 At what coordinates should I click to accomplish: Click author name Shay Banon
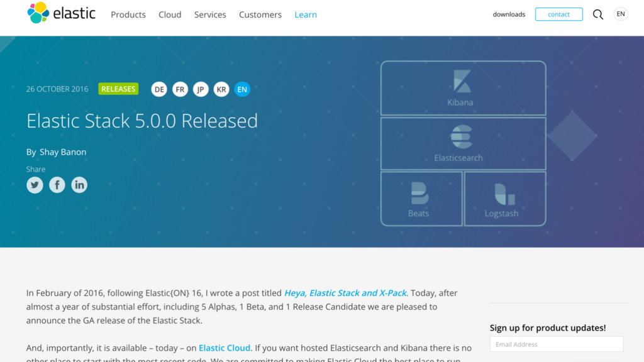pos(63,152)
